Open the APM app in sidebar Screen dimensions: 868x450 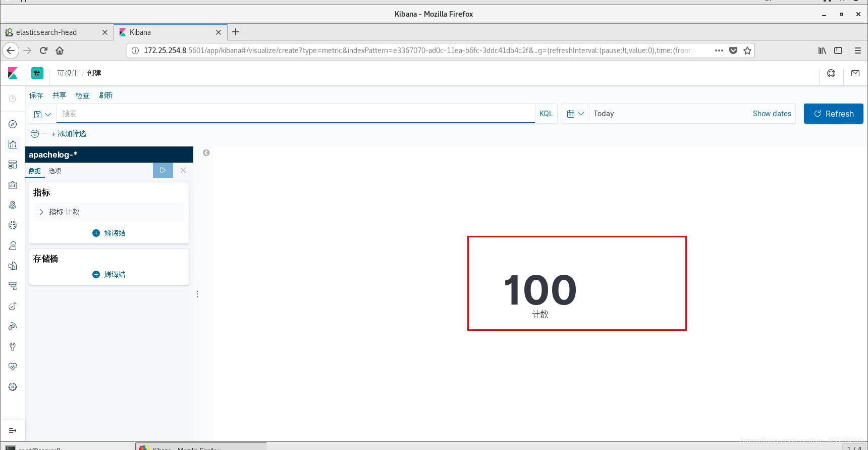(13, 286)
